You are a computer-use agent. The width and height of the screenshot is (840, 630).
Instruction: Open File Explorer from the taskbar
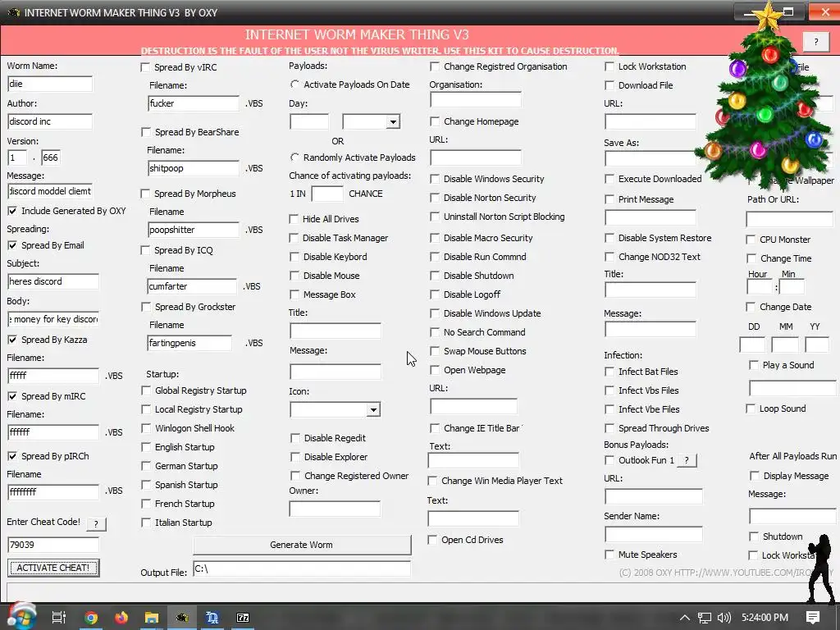pyautogui.click(x=152, y=618)
